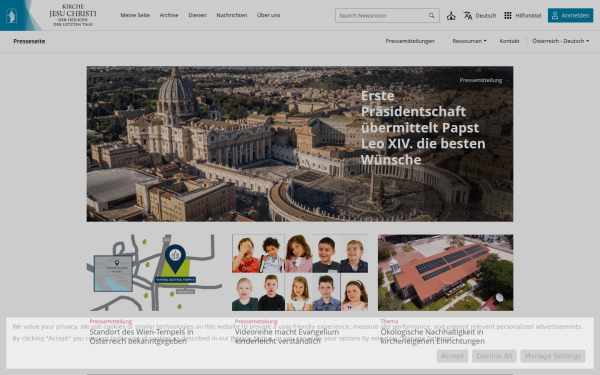
Task: Click Decline All in cookie banner
Action: 494,356
